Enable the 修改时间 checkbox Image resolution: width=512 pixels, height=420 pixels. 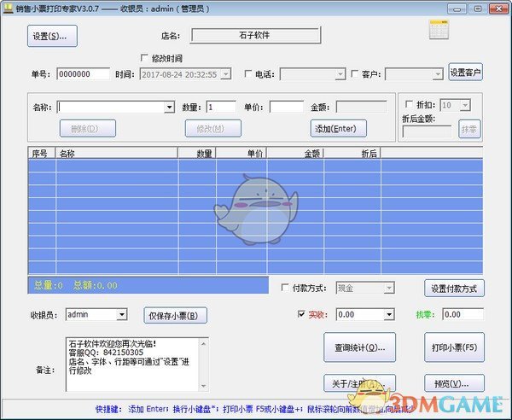pos(144,58)
